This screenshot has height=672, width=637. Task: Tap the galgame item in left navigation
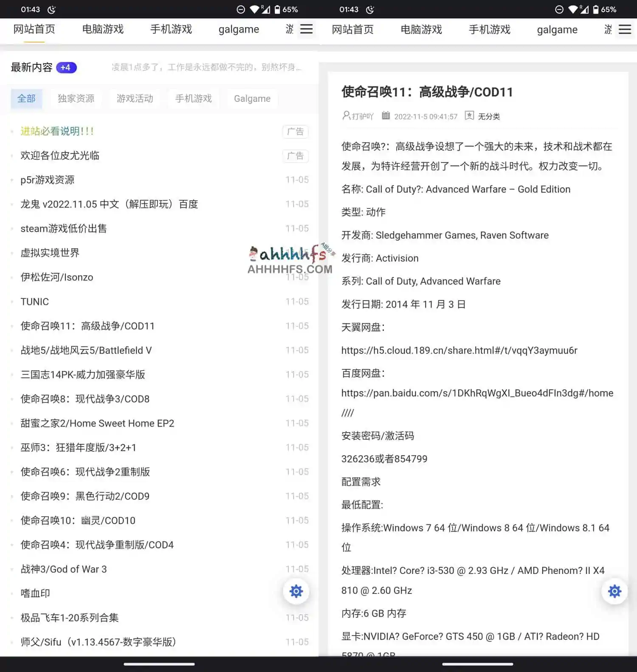[239, 29]
